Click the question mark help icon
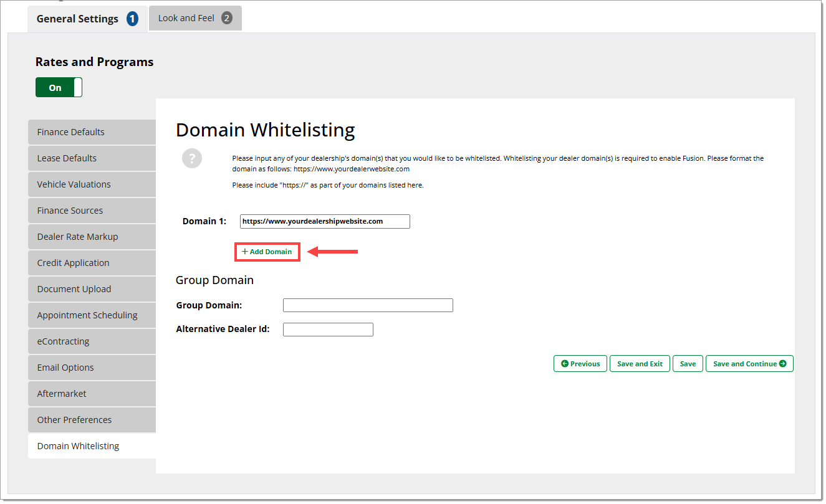Image resolution: width=826 pixels, height=504 pixels. [x=192, y=158]
